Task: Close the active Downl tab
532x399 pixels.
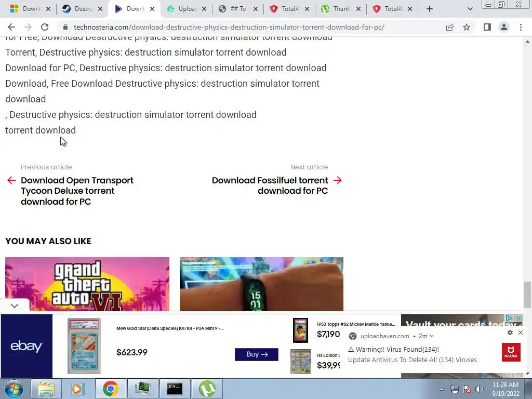Action: tap(152, 9)
